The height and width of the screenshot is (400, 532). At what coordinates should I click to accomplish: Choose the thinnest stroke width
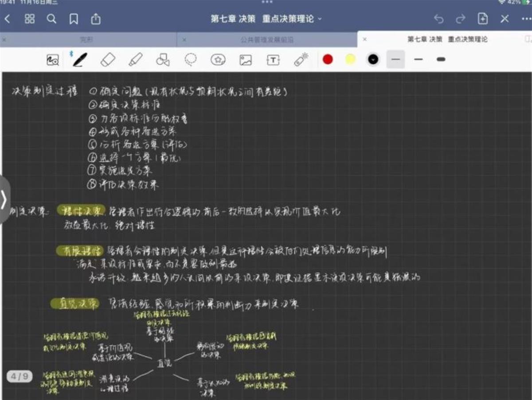(x=395, y=59)
